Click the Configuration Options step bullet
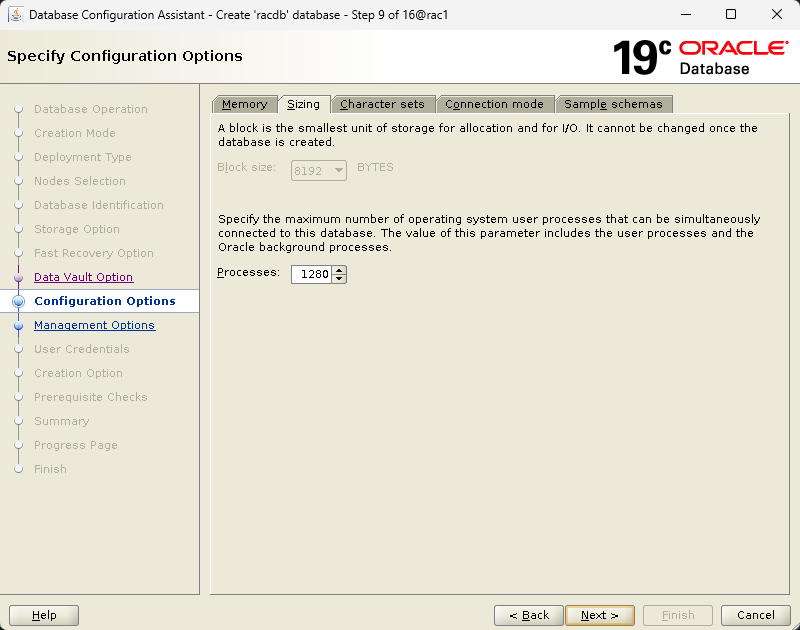 click(18, 301)
